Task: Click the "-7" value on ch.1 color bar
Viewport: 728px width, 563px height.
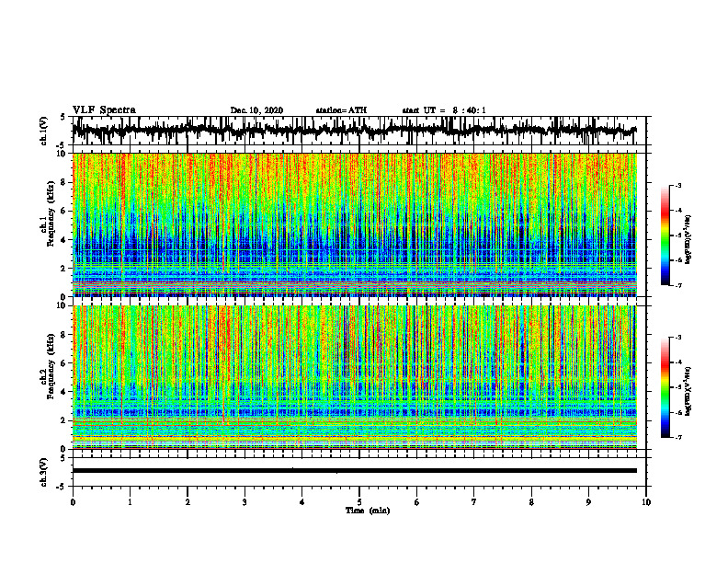Action: point(677,285)
